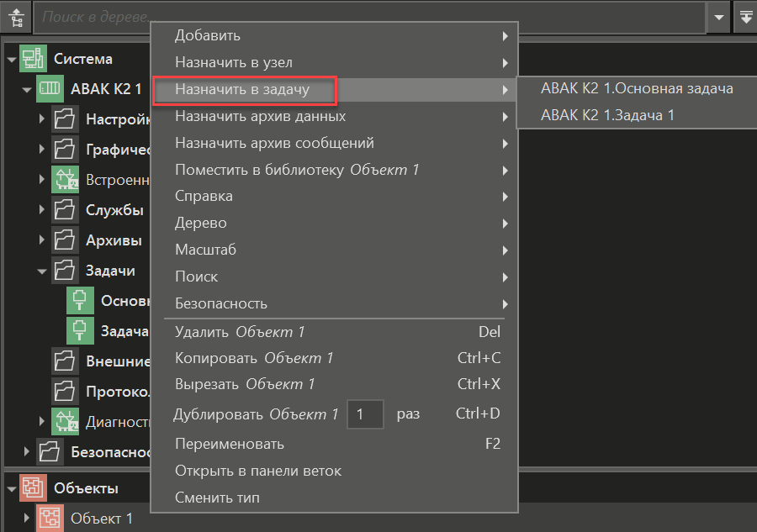Choose Дублировать Объект 1
The height and width of the screenshot is (532, 757).
coord(256,414)
